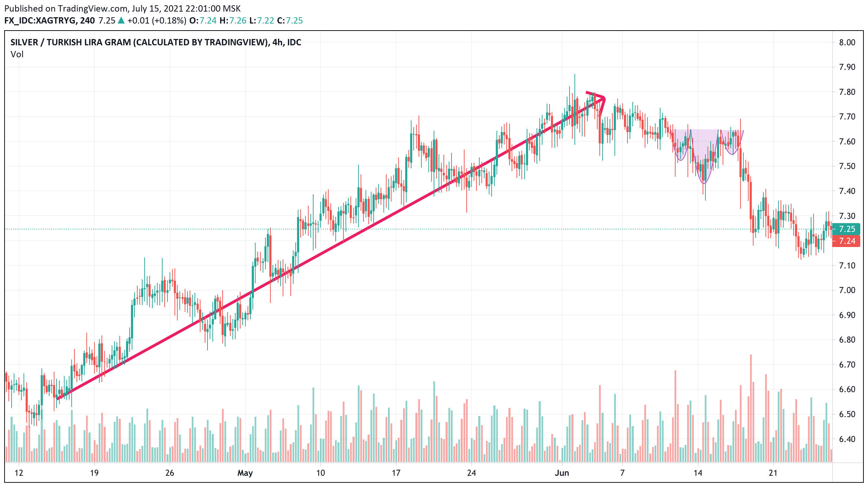868x487 pixels.
Task: Click the header opening value O:7.24
Action: [x=203, y=21]
